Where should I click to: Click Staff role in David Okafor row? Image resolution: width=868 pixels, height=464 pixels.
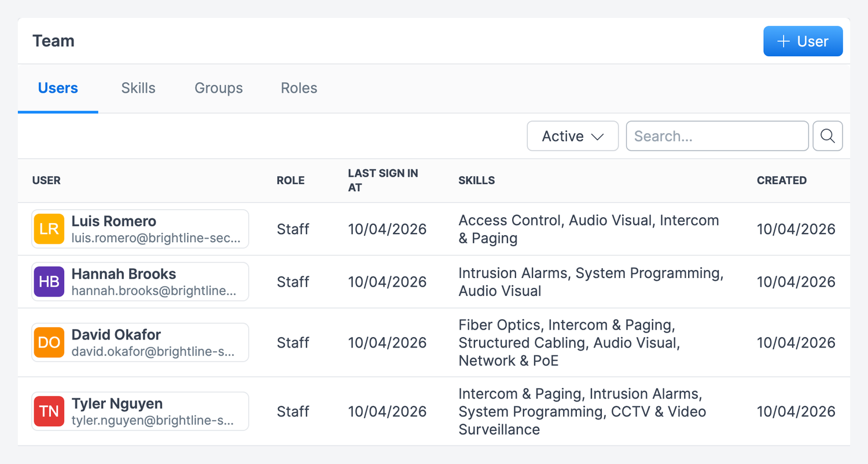point(293,342)
